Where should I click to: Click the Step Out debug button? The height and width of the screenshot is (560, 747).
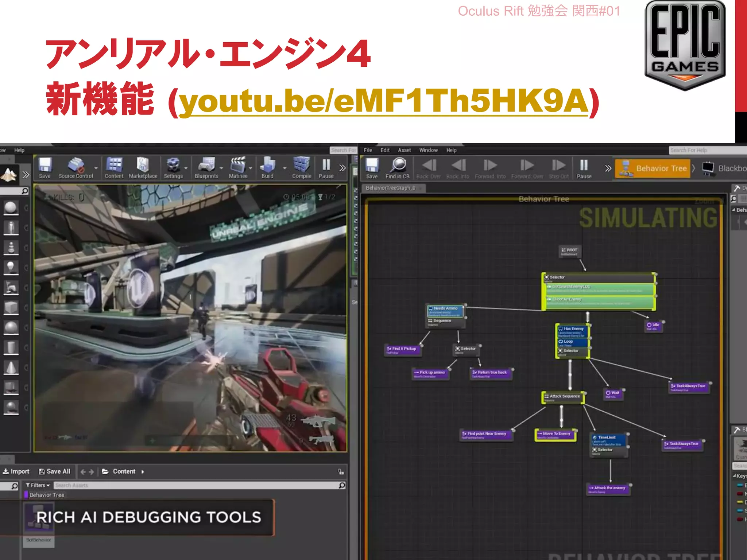(559, 168)
